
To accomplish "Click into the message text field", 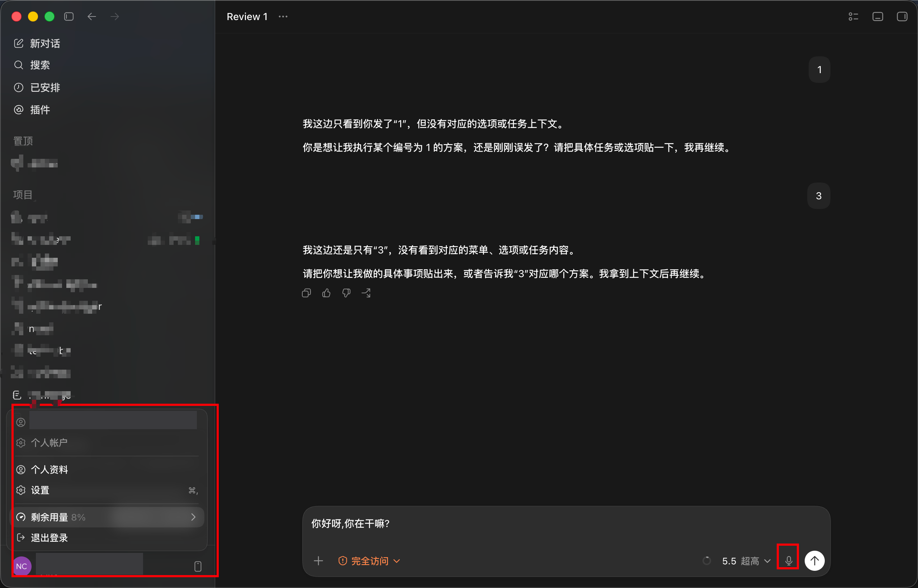I will coord(566,523).
